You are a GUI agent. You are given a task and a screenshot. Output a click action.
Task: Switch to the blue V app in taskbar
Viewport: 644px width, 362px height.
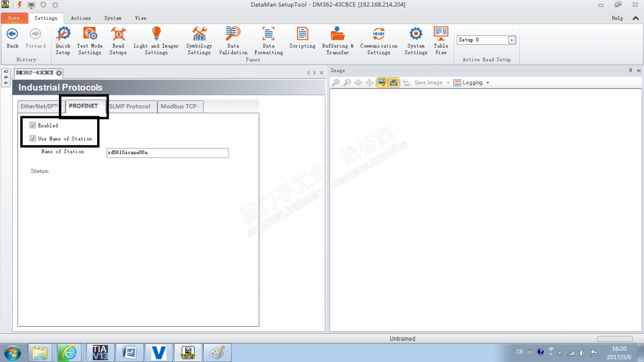pyautogui.click(x=159, y=352)
